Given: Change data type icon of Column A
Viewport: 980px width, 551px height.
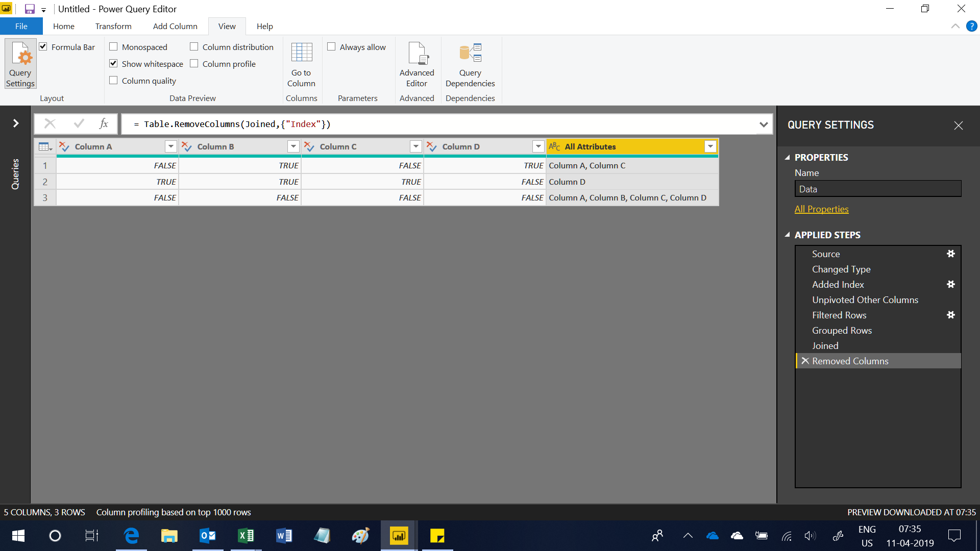Looking at the screenshot, I should pos(64,147).
